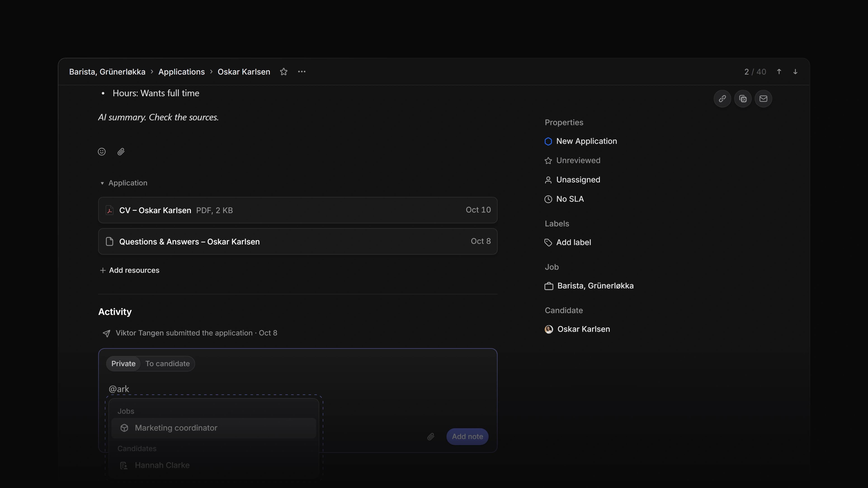Screen dimensions: 868x488
Task: Open CV – Oskar Karlsen PDF
Action: (298, 210)
